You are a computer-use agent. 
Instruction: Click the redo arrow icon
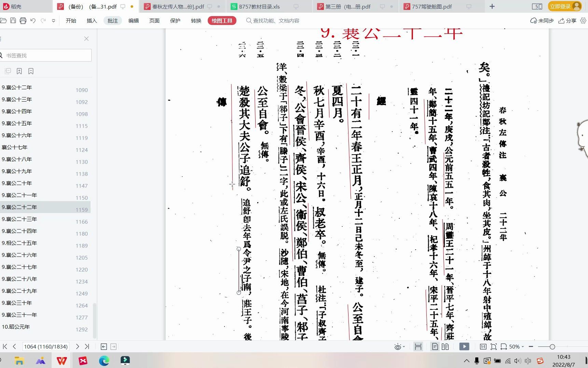pos(43,21)
